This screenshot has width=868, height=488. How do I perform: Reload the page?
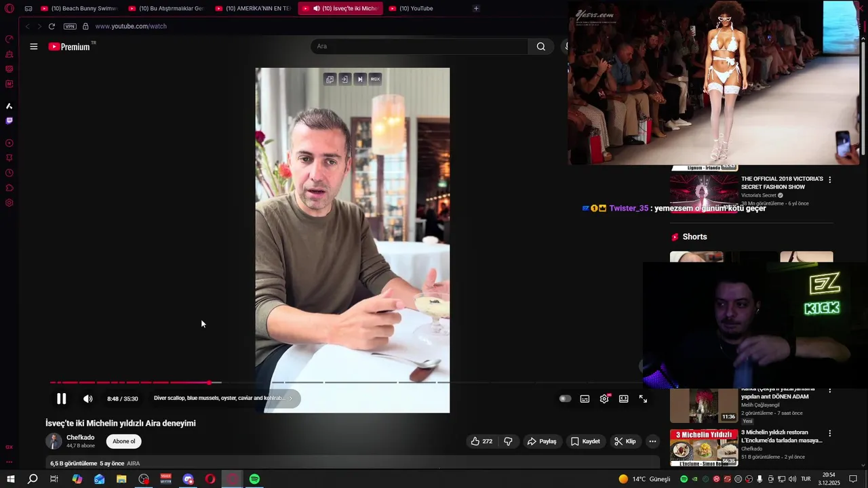tap(52, 26)
